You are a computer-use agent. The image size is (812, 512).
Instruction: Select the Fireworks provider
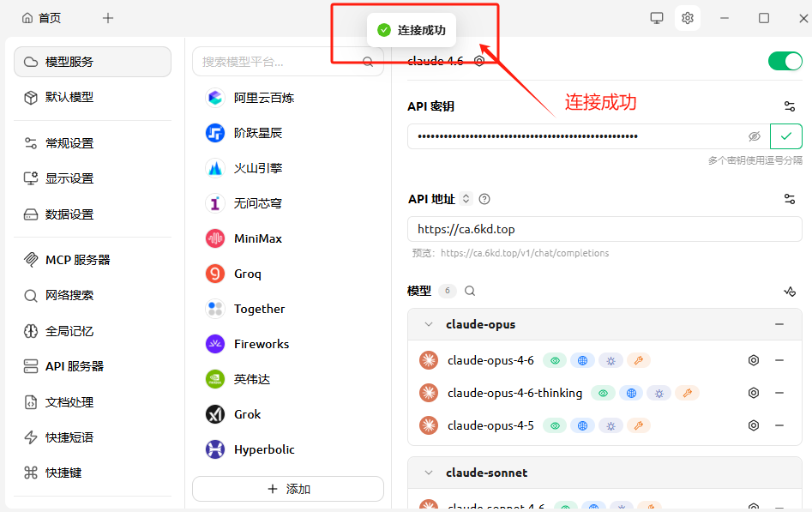click(288, 344)
